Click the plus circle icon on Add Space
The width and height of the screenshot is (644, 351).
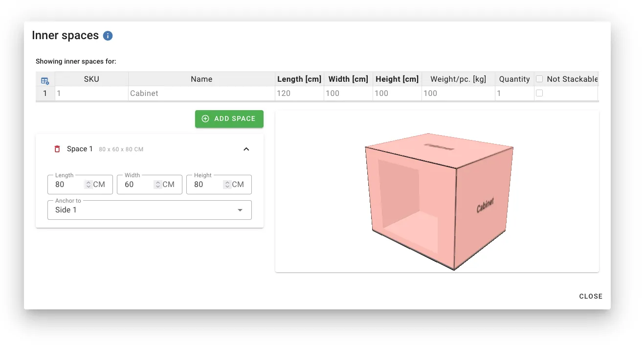click(204, 118)
